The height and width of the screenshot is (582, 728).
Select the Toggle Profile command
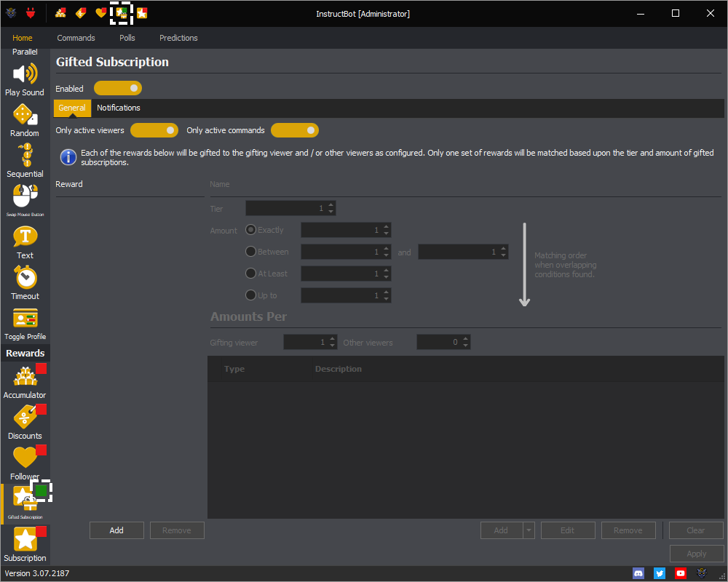pyautogui.click(x=25, y=324)
